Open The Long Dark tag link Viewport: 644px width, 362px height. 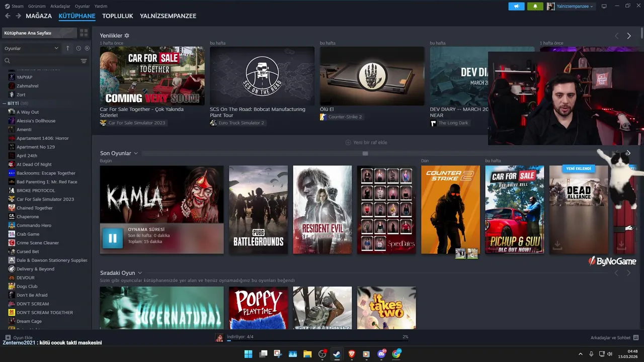click(449, 123)
